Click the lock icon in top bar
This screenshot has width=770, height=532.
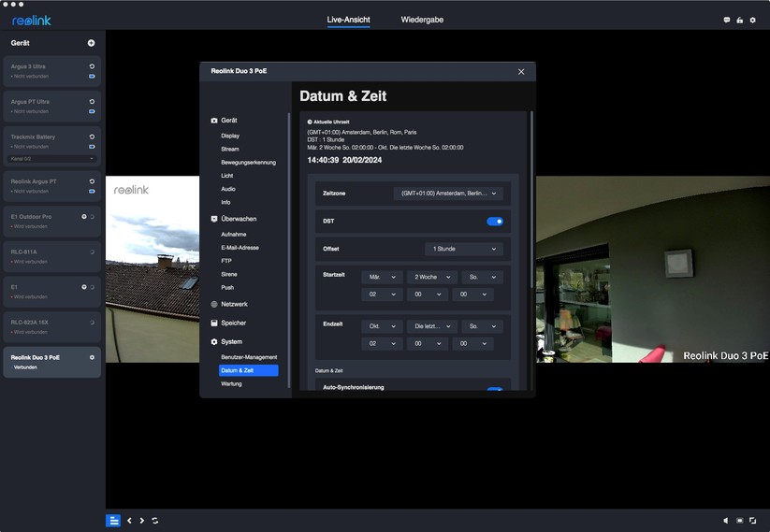point(740,20)
